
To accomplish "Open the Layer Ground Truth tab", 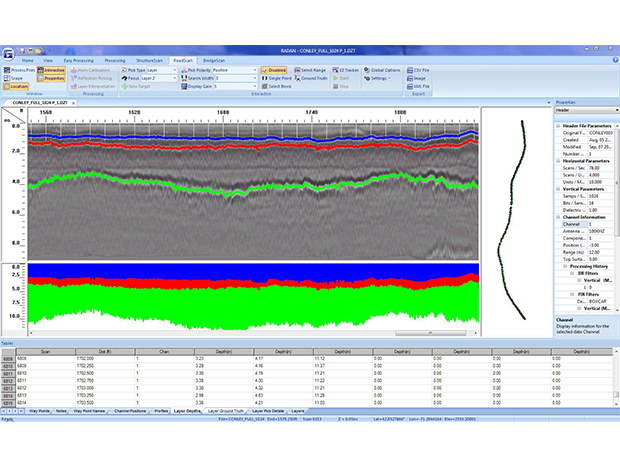I will pos(225,411).
